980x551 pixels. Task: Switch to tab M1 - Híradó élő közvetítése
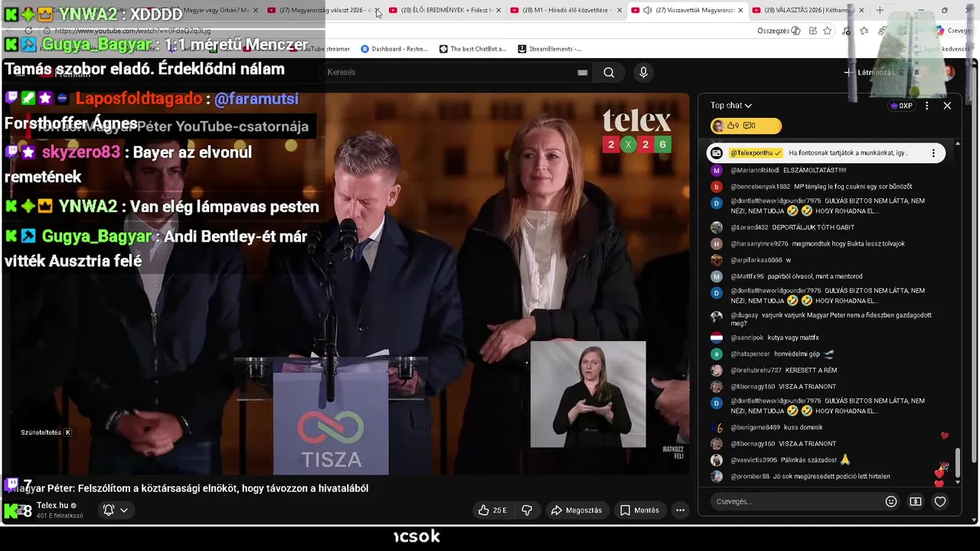point(566,10)
